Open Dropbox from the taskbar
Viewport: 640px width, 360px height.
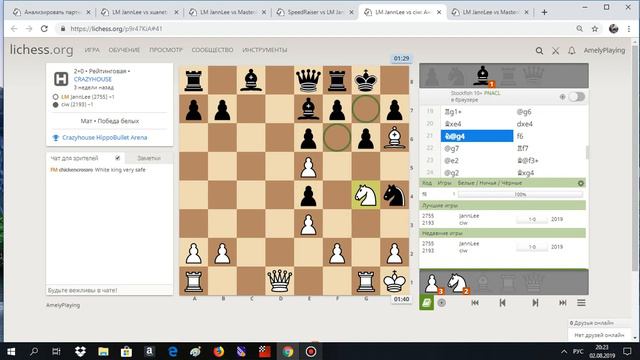click(x=80, y=351)
